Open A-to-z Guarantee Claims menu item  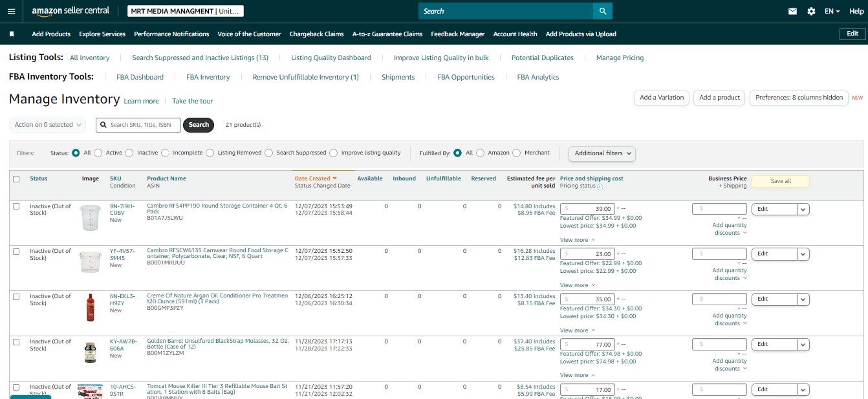(387, 34)
